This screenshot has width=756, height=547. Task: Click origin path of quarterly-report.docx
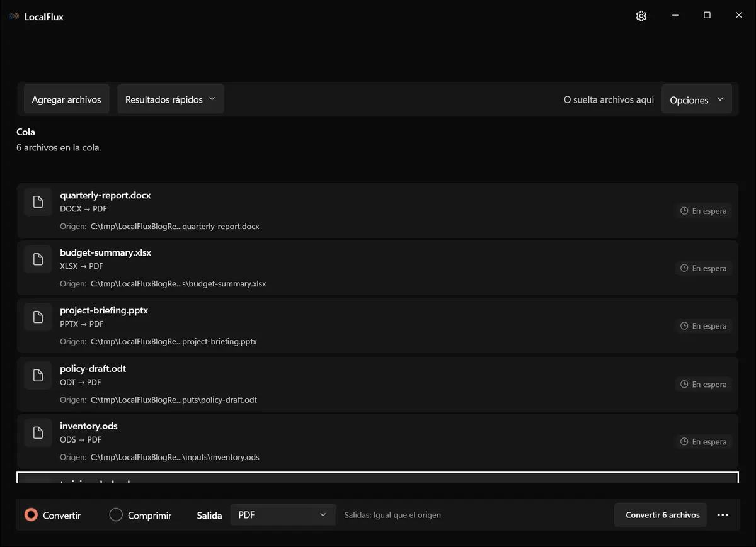click(175, 226)
